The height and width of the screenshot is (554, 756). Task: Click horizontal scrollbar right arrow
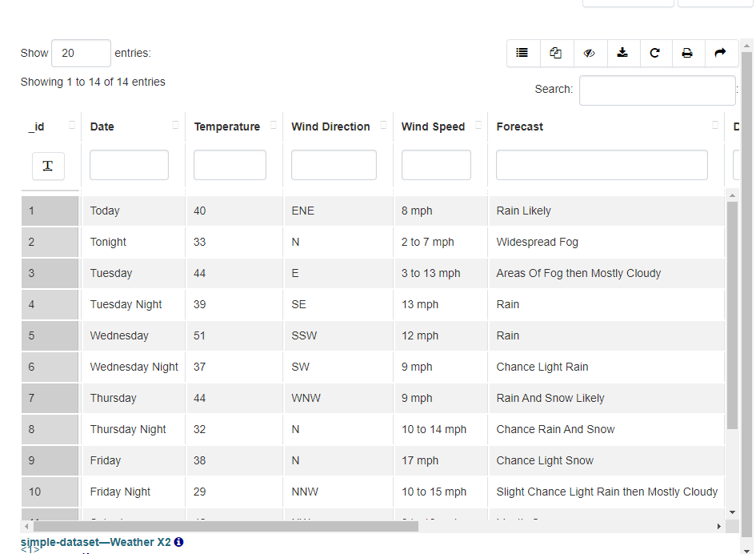point(719,526)
